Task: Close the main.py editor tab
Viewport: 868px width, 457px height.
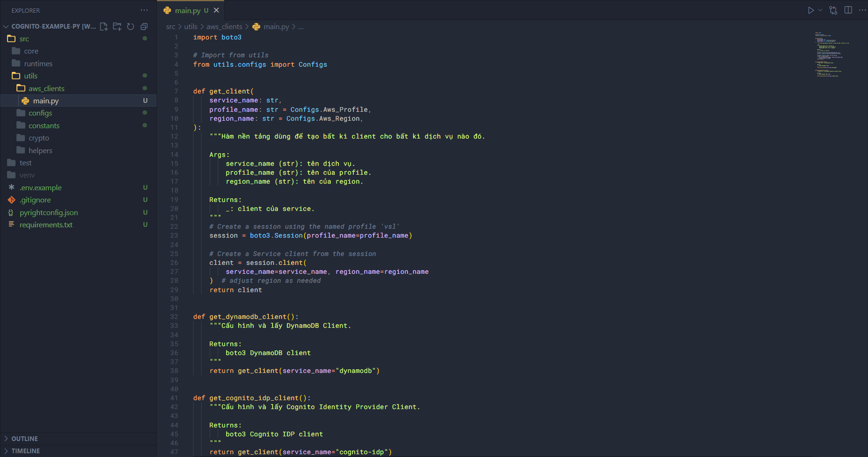Action: (216, 10)
